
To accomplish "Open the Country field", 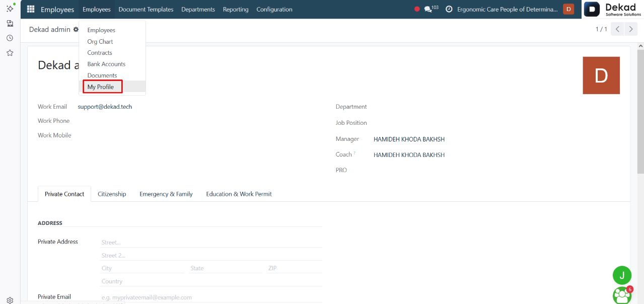I will tap(211, 281).
